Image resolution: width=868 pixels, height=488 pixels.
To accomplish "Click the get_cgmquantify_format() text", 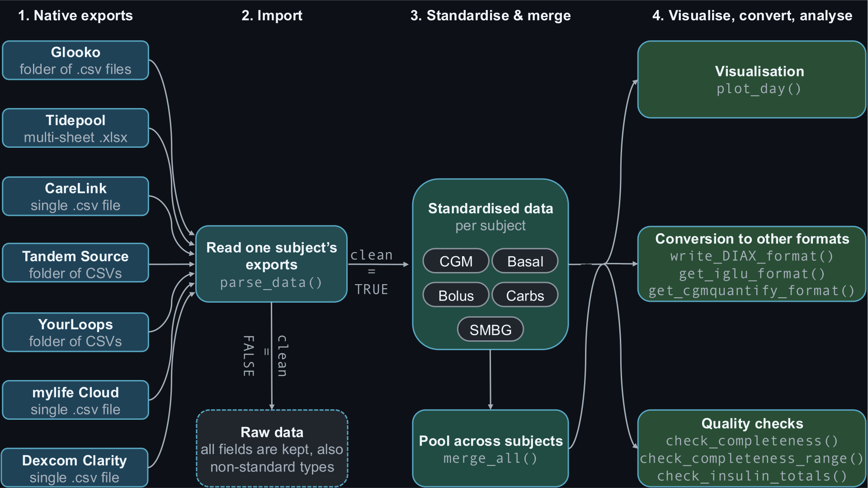I will pos(752,291).
